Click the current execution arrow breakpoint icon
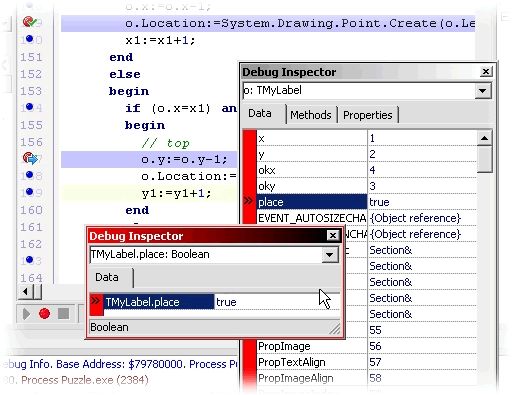The height and width of the screenshot is (395, 513). (30, 158)
